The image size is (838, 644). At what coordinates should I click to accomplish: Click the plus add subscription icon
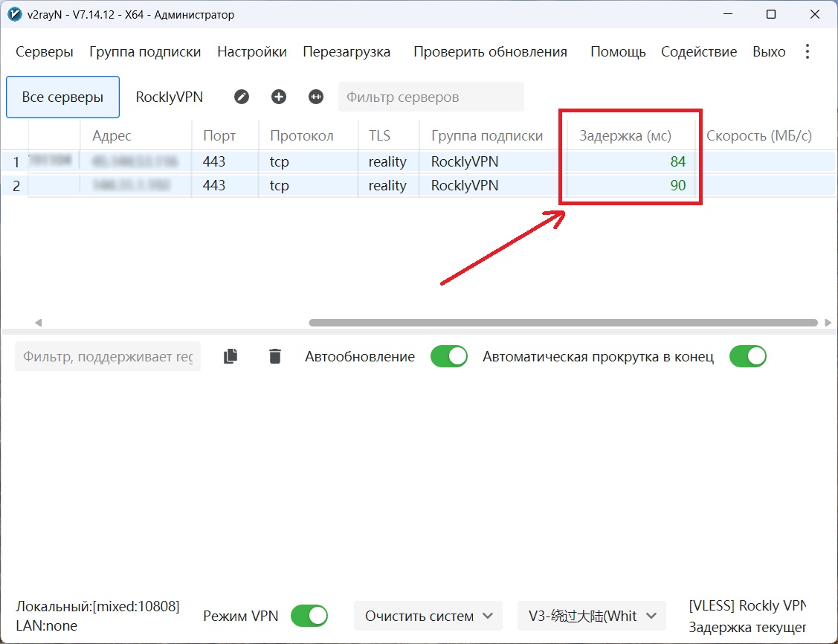[279, 97]
